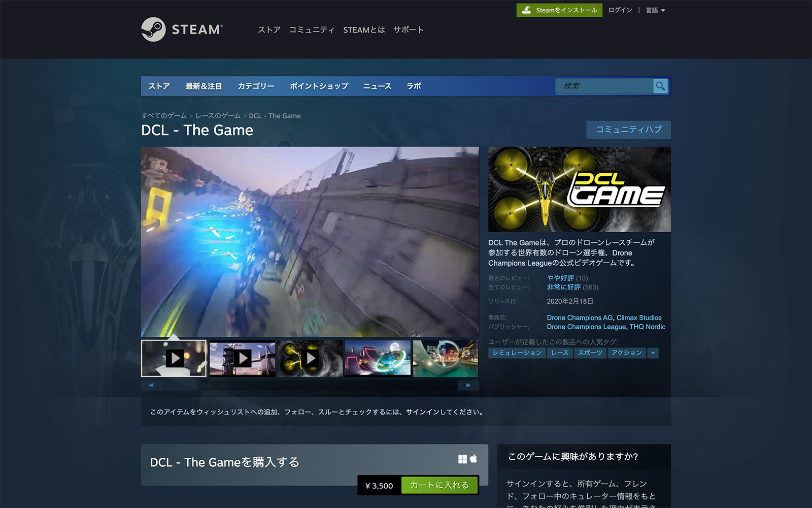This screenshot has height=508, width=812.
Task: Select the Apple macOS platform icon
Action: 473,459
